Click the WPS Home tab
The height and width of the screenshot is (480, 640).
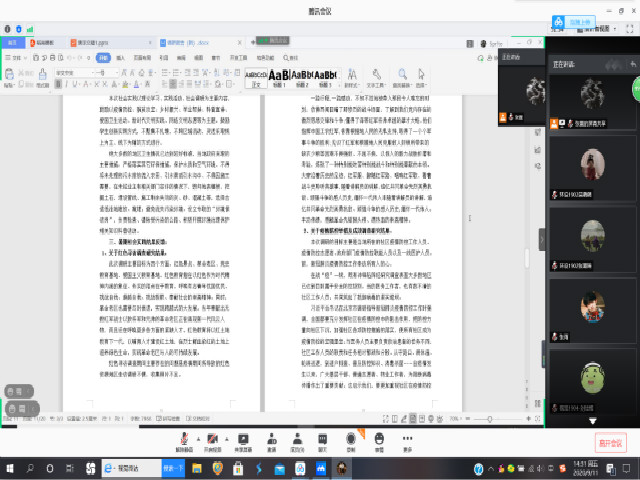click(x=12, y=42)
